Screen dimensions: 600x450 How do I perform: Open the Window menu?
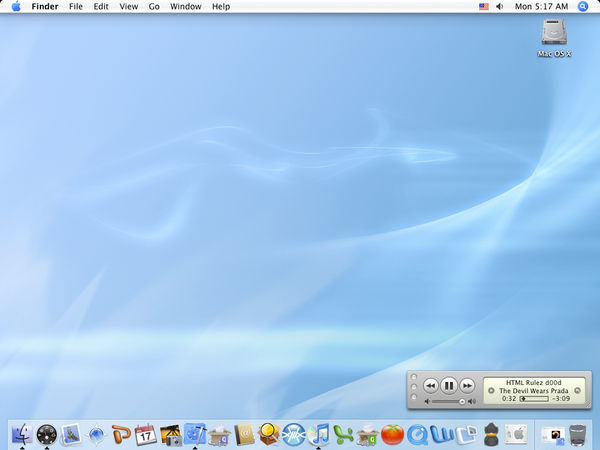click(186, 7)
